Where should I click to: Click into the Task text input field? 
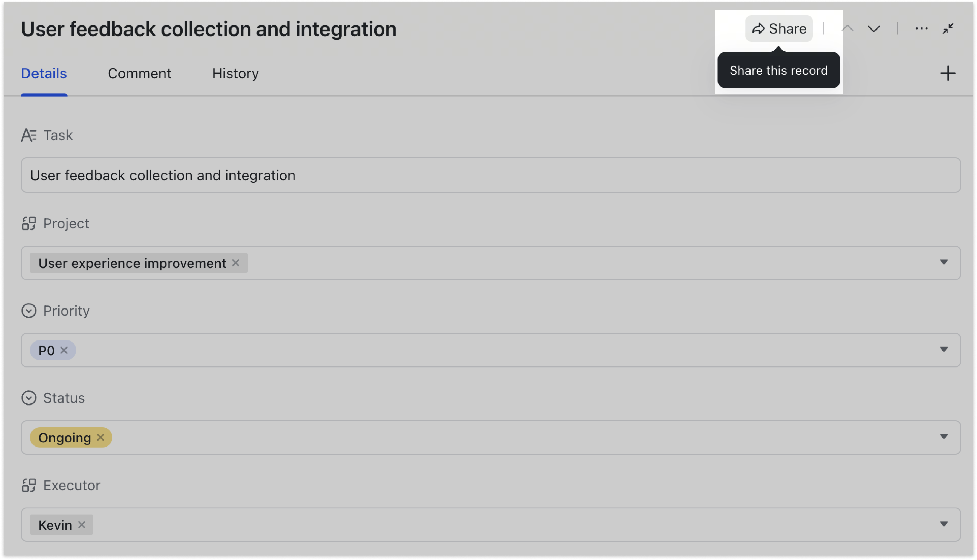(x=490, y=175)
